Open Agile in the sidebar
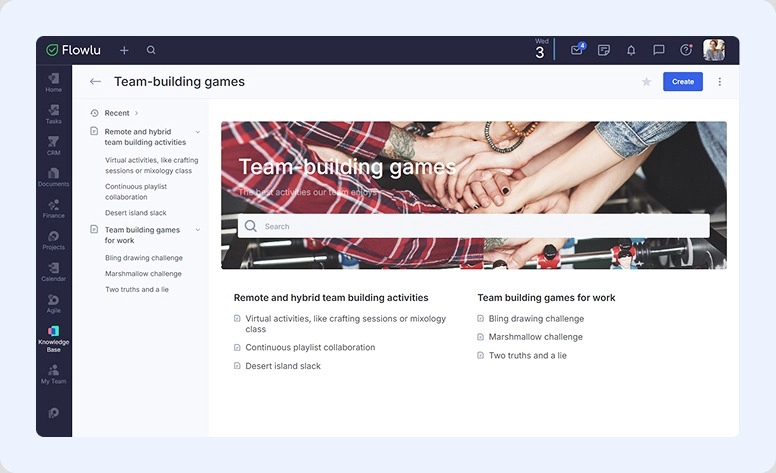The width and height of the screenshot is (776, 473). click(53, 304)
